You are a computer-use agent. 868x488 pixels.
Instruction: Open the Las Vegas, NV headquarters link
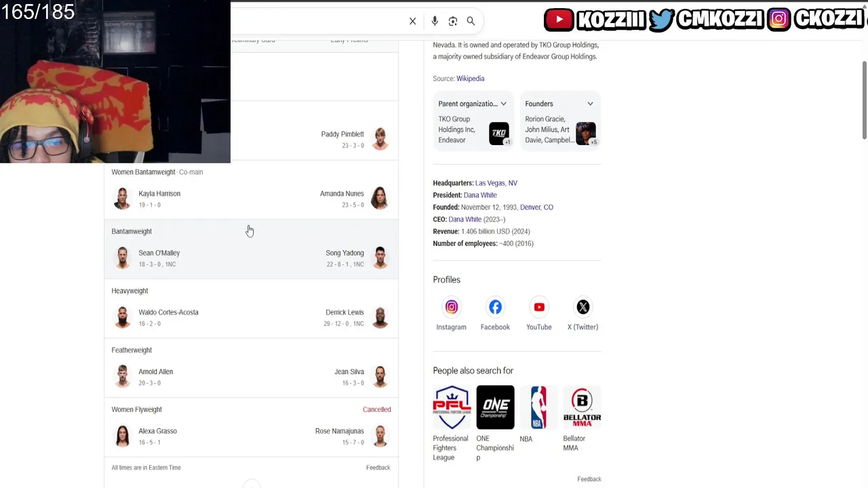point(496,183)
